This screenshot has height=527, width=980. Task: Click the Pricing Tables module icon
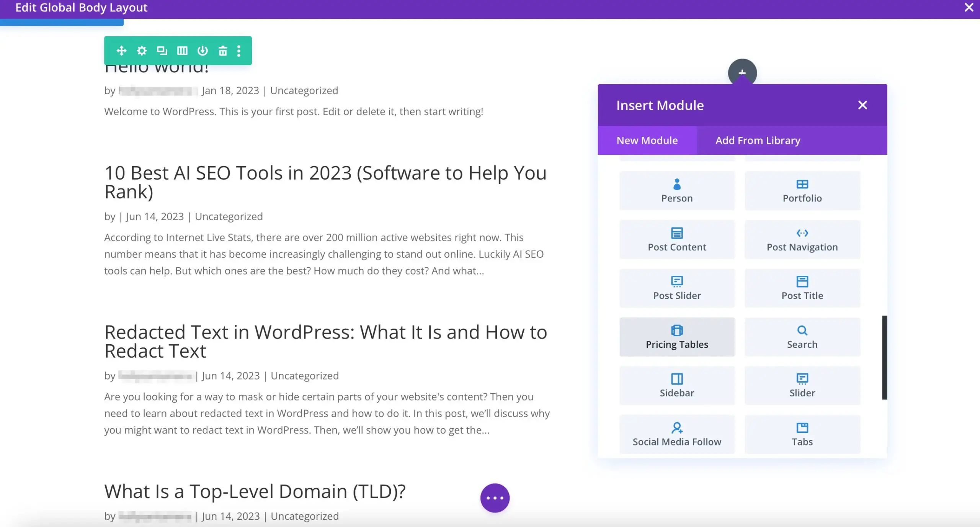(x=676, y=331)
